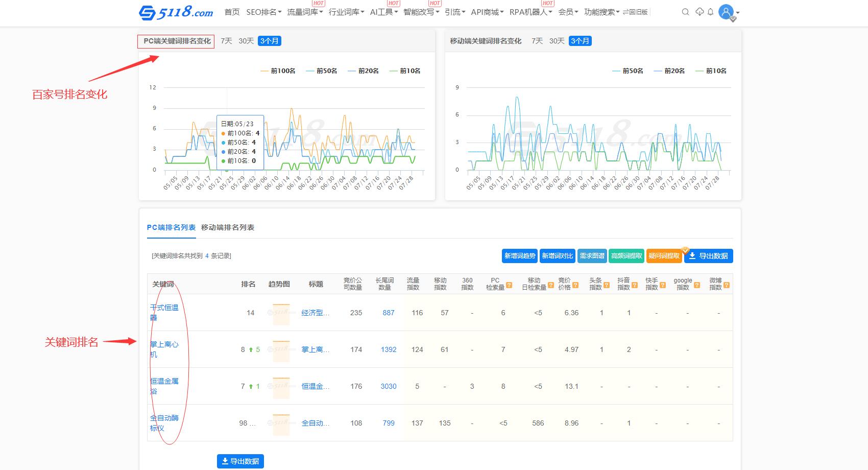This screenshot has height=470, width=868.
Task: Expand the SEO排名 menu
Action: click(263, 12)
